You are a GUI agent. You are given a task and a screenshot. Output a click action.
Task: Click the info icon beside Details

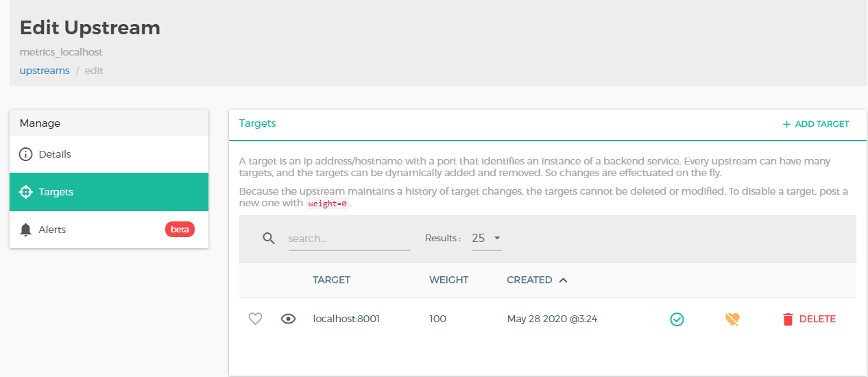(26, 154)
